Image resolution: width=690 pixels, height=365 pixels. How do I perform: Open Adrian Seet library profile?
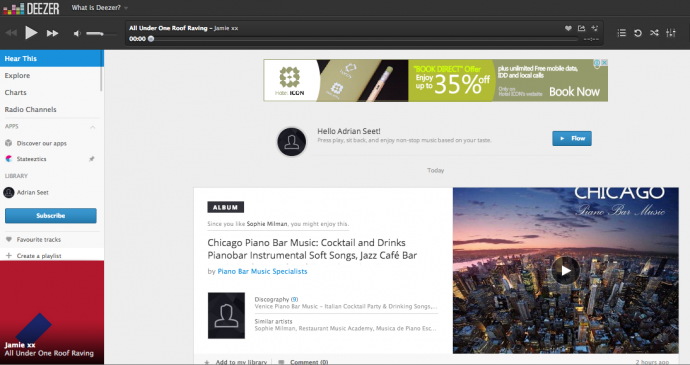[26, 192]
